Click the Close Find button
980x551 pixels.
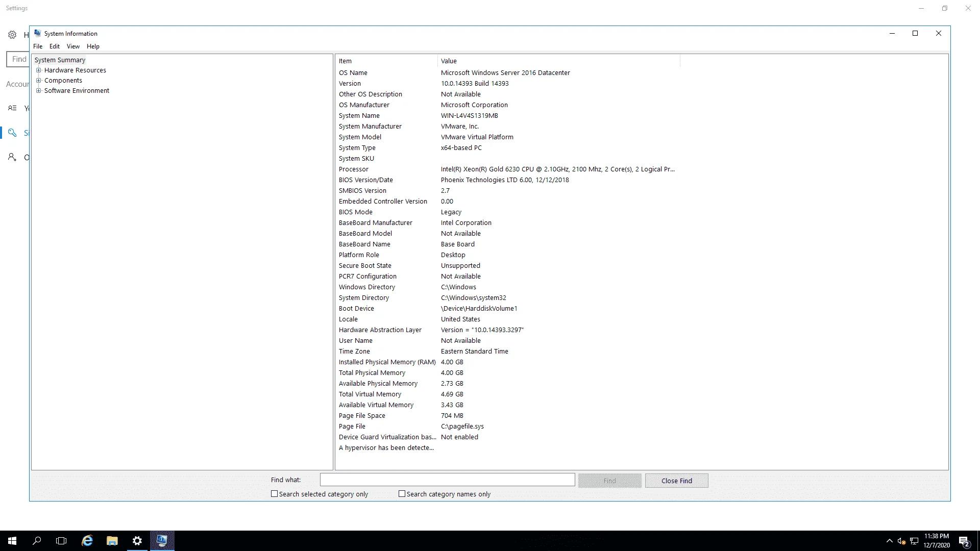coord(676,481)
